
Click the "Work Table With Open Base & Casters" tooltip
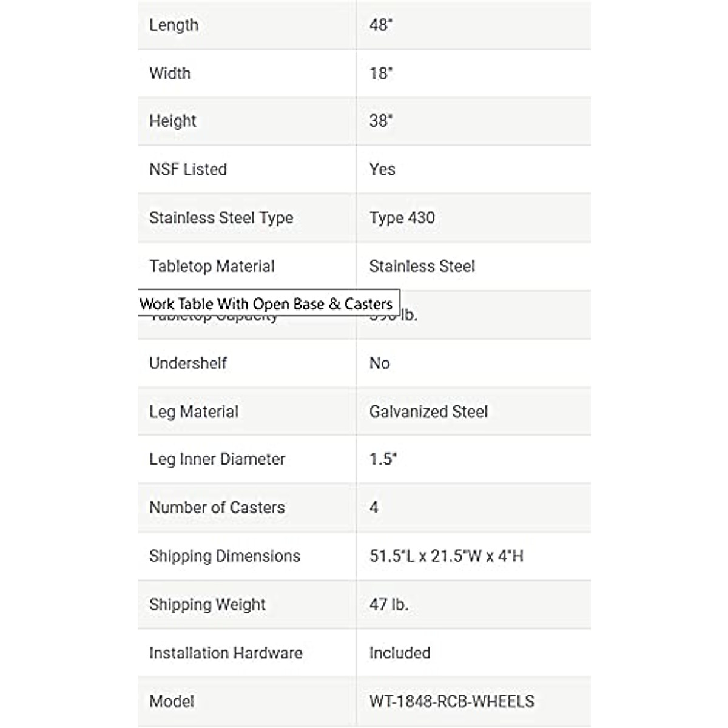coord(266,303)
